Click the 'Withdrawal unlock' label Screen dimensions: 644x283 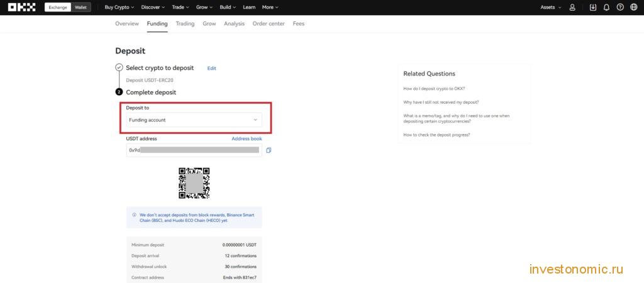[149, 267]
